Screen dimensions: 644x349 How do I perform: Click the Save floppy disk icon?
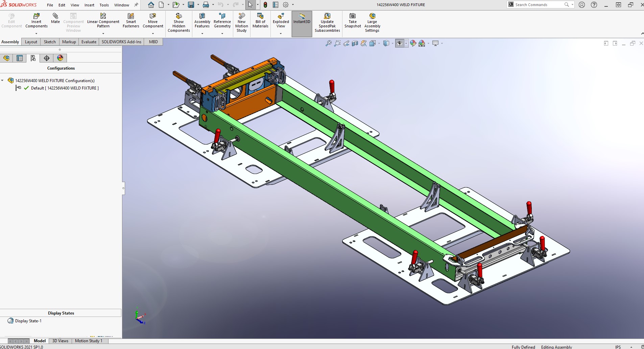tap(191, 5)
